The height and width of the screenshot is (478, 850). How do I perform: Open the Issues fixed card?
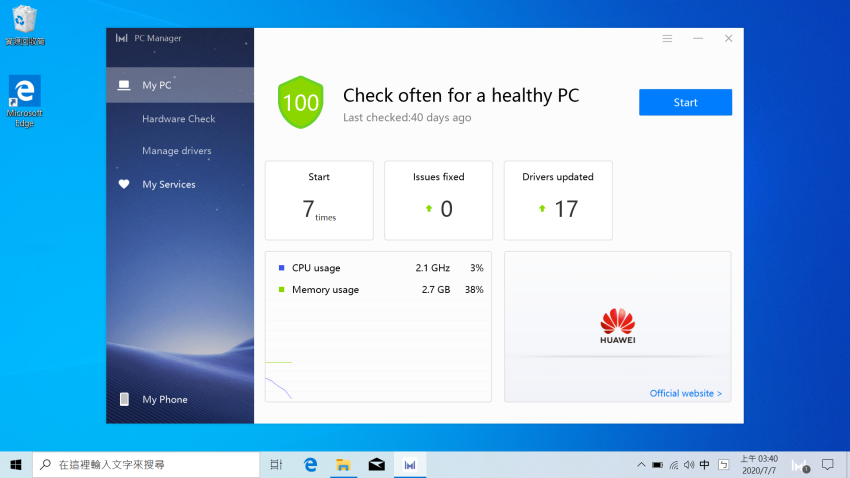[439, 201]
